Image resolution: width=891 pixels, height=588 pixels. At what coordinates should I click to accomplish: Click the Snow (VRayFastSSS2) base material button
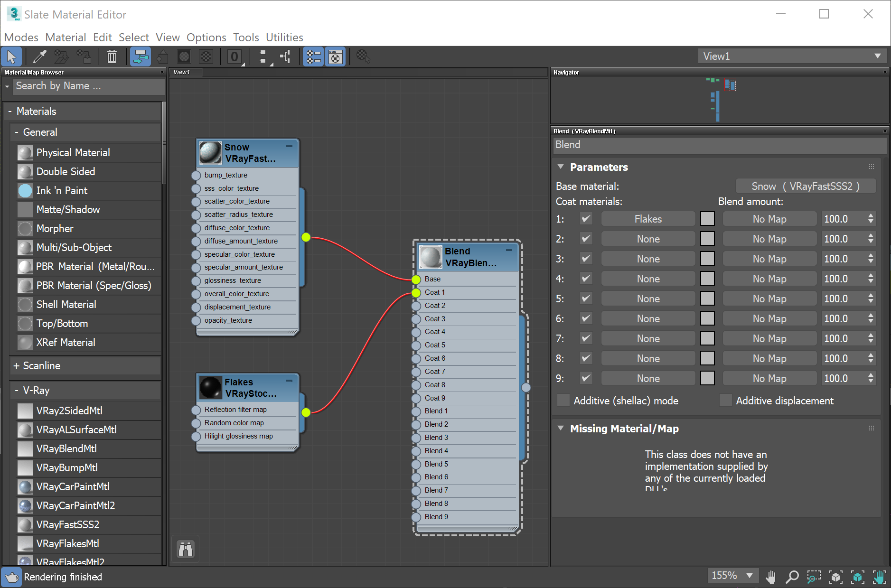(806, 186)
